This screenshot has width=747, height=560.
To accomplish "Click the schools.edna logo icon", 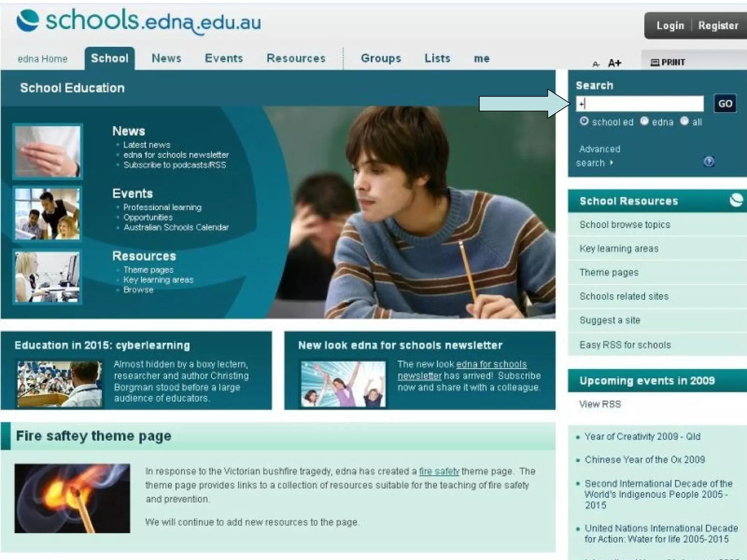I will [x=28, y=21].
